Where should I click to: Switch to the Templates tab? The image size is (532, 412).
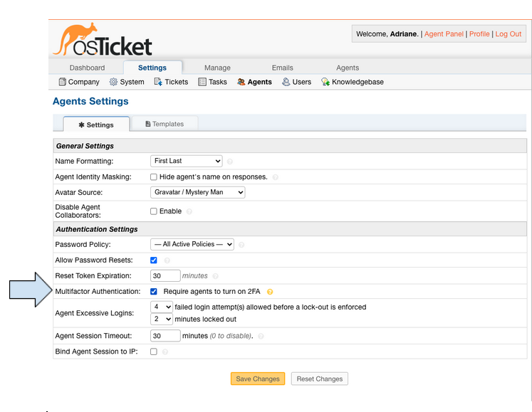point(165,124)
